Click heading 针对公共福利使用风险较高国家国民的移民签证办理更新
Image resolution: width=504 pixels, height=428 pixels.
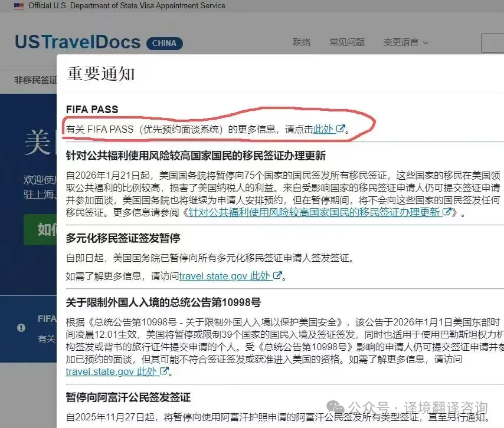(x=196, y=156)
